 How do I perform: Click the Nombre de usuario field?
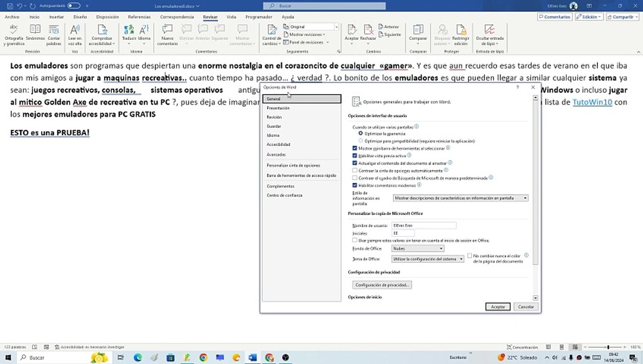(424, 225)
